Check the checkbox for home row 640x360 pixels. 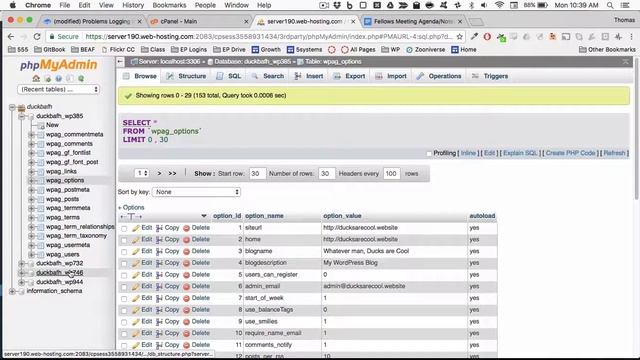click(124, 240)
